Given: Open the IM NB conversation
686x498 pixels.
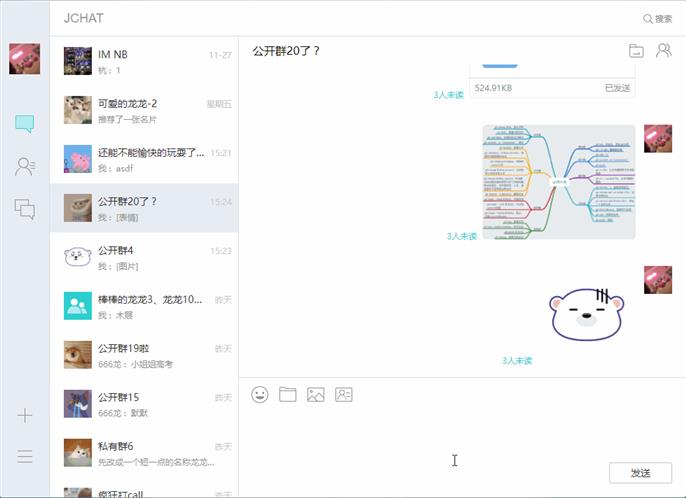Looking at the screenshot, I should (144, 61).
